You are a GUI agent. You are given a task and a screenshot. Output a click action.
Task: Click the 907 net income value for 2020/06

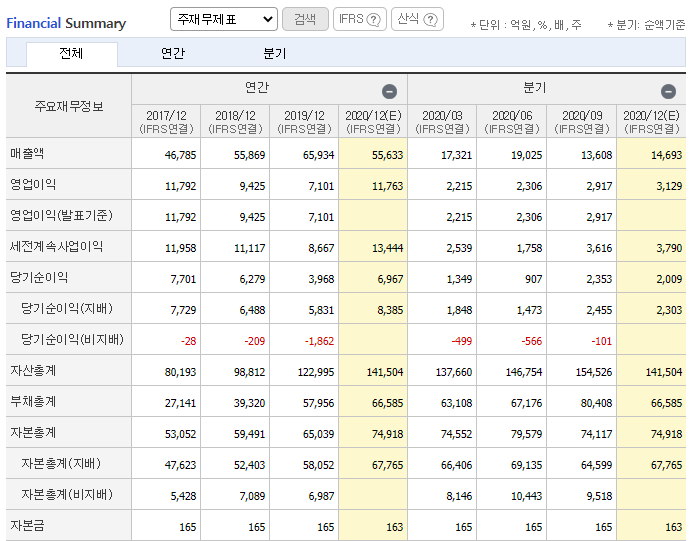(534, 279)
